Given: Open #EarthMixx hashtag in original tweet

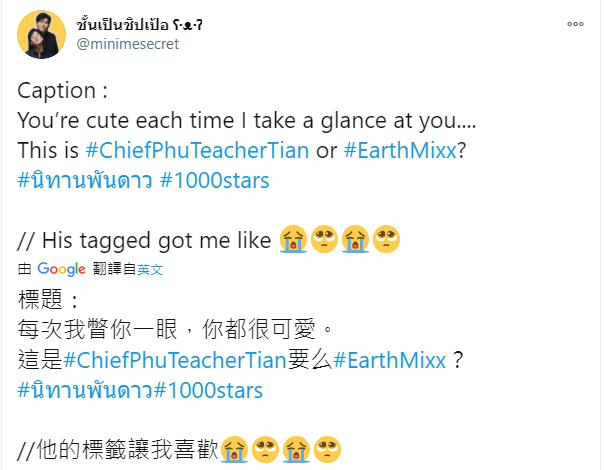Looking at the screenshot, I should pyautogui.click(x=400, y=150).
